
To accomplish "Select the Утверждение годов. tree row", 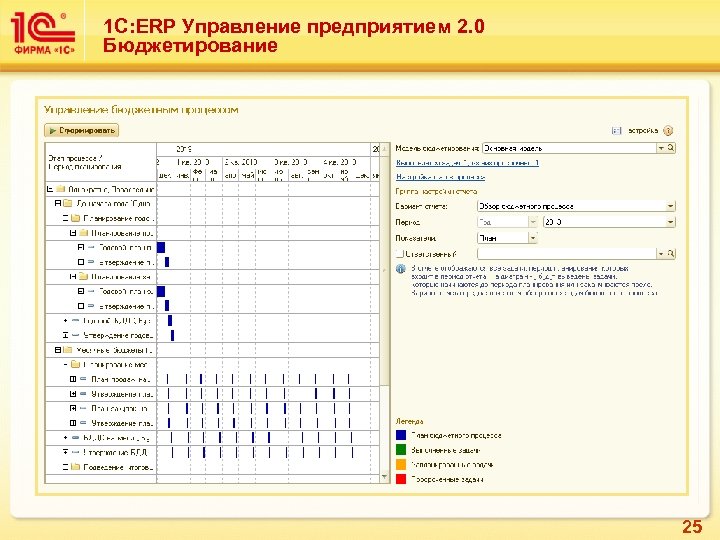I will pos(101,335).
